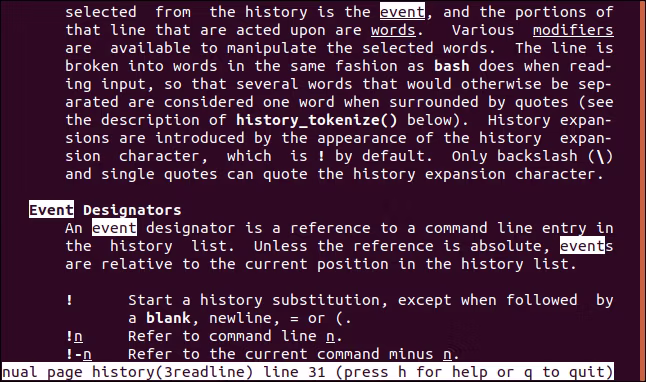Click the "!n" event designator entry
This screenshot has height=382, width=646.
pos(74,336)
